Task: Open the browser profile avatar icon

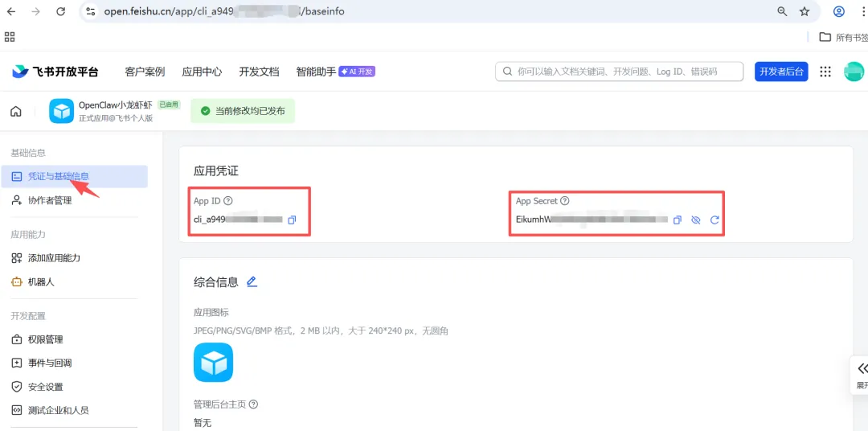Action: click(839, 11)
